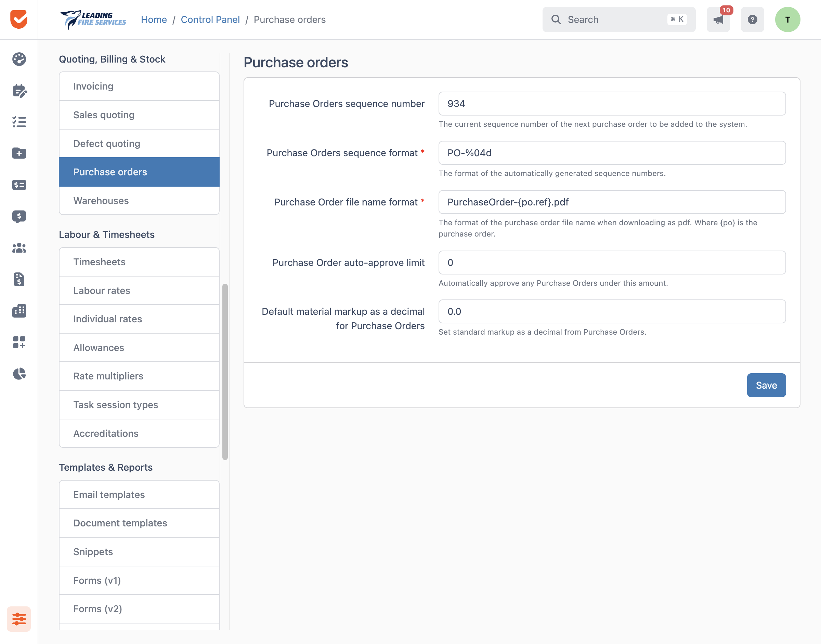Image resolution: width=821 pixels, height=644 pixels.
Task: Open Labour rates settings item
Action: (x=139, y=290)
